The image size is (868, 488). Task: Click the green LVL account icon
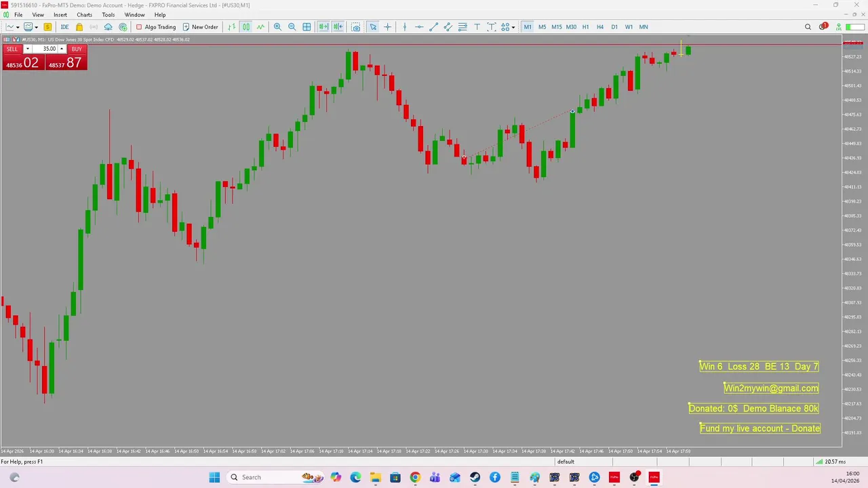pos(839,27)
